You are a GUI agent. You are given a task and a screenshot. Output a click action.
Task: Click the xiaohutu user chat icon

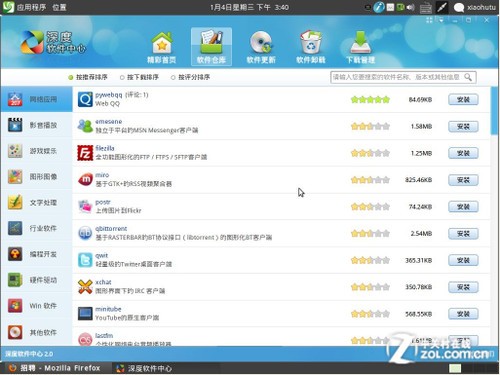pyautogui.click(x=459, y=7)
